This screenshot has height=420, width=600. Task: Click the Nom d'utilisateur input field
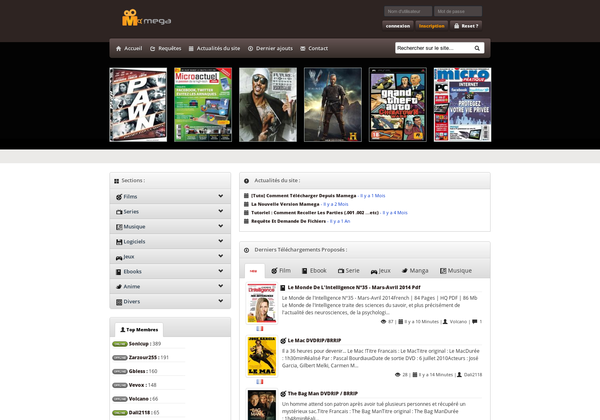pos(408,11)
